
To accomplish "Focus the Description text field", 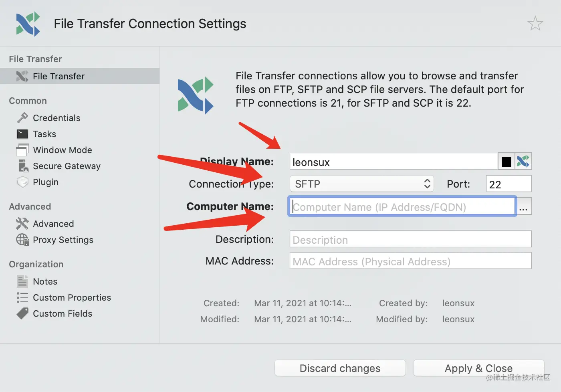I will pyautogui.click(x=410, y=240).
